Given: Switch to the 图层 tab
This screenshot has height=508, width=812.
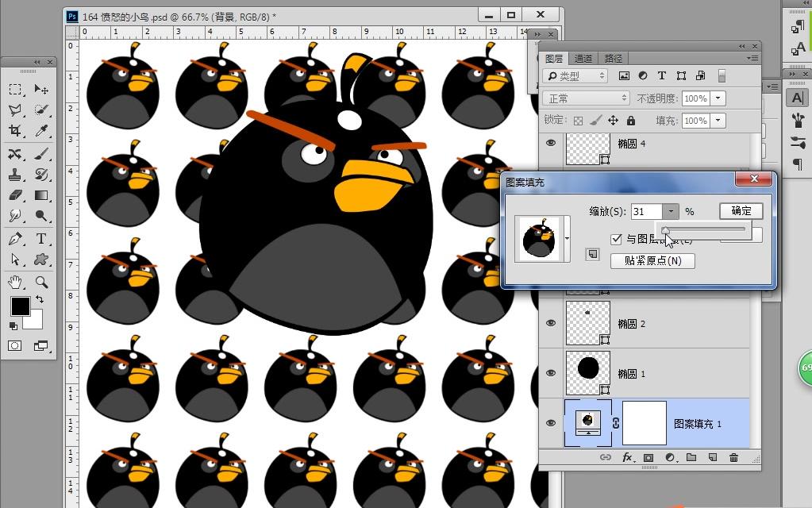Looking at the screenshot, I should [x=553, y=59].
